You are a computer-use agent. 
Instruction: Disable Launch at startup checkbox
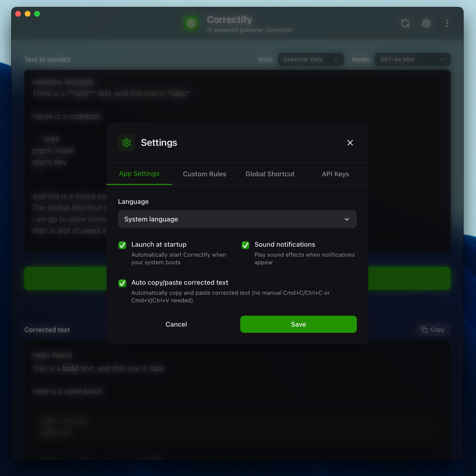[x=122, y=245]
